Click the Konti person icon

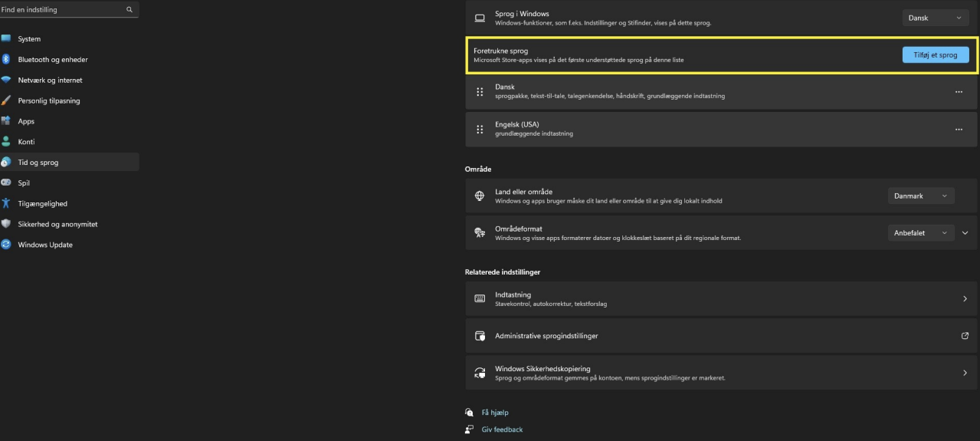[x=5, y=142]
